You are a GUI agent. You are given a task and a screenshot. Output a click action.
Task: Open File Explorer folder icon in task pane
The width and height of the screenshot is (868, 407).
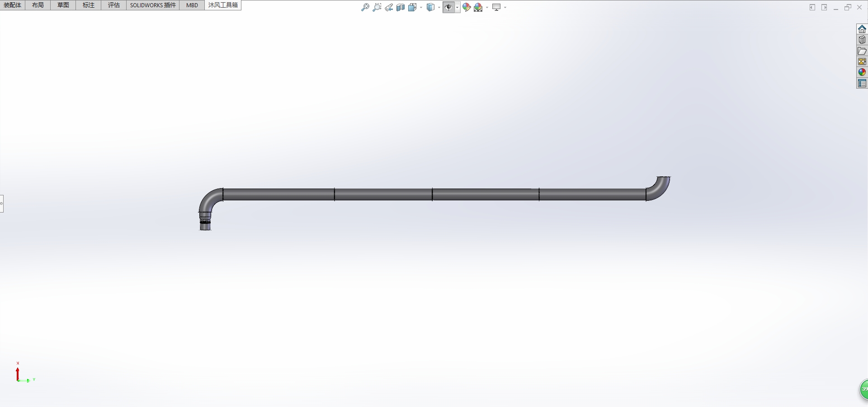(x=862, y=51)
